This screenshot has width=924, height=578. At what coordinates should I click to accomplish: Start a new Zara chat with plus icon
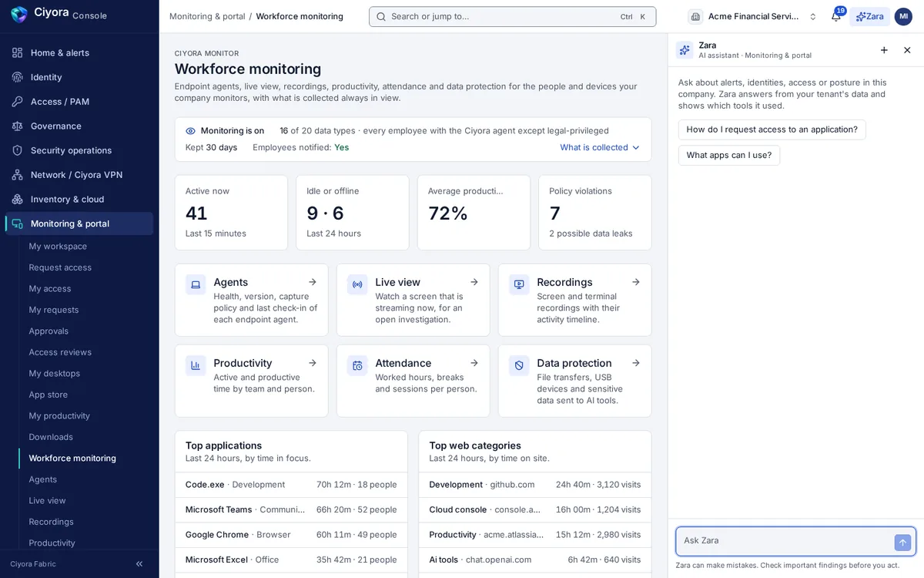click(884, 50)
